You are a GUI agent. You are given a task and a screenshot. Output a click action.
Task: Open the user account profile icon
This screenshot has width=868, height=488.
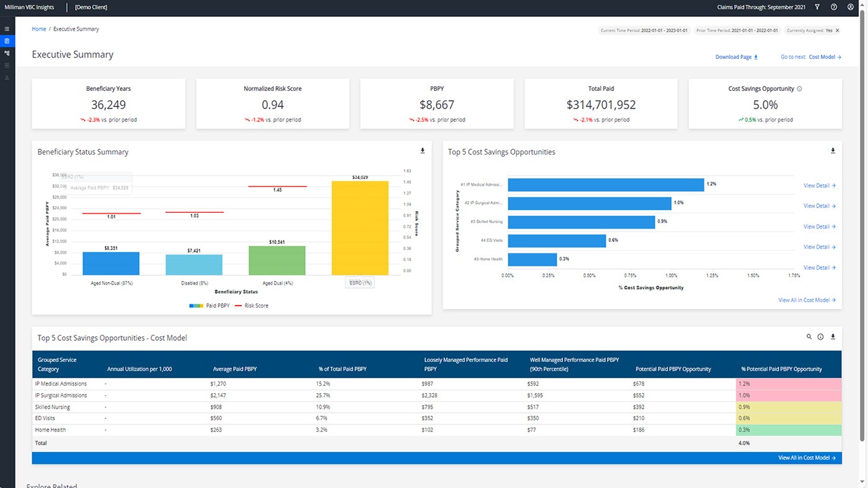pyautogui.click(x=851, y=7)
